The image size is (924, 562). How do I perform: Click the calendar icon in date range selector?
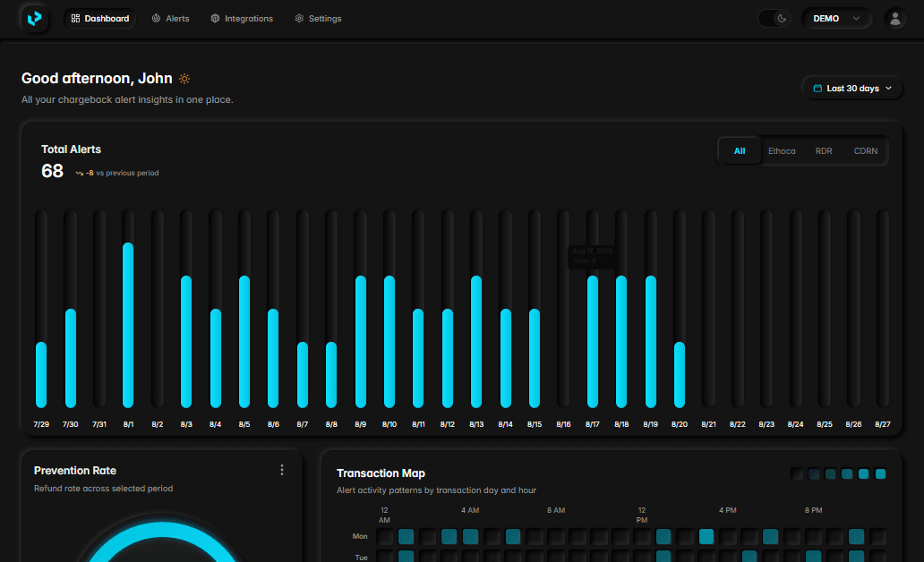tap(817, 89)
